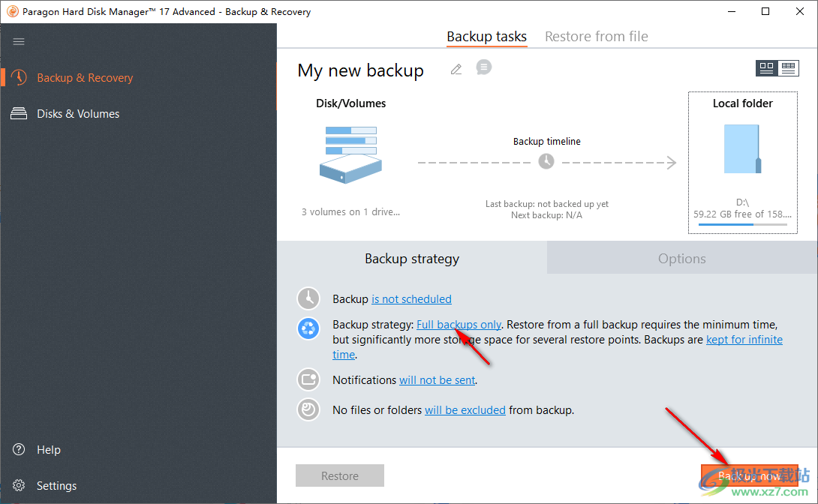Click the Backup & Recovery clock icon
The height and width of the screenshot is (504, 818).
(x=19, y=78)
